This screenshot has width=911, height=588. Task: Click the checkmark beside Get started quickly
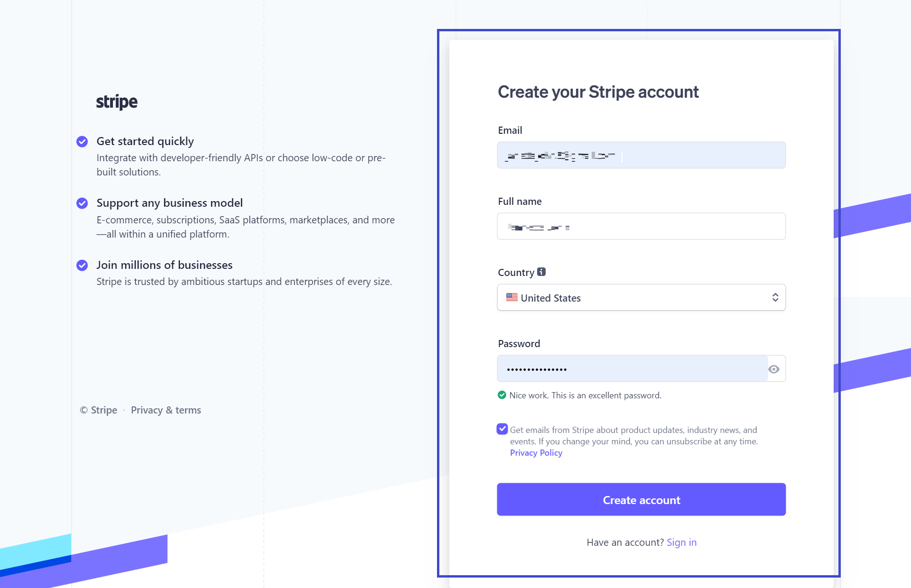(82, 141)
